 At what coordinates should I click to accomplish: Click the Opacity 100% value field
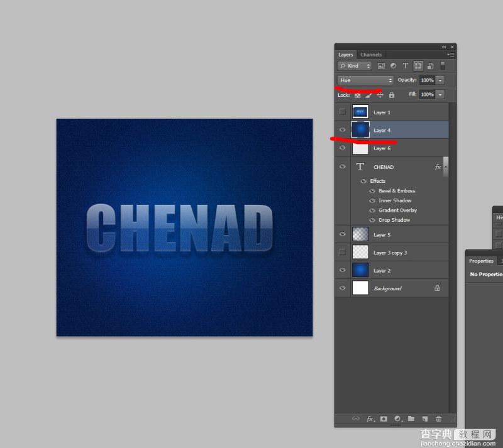pyautogui.click(x=427, y=80)
